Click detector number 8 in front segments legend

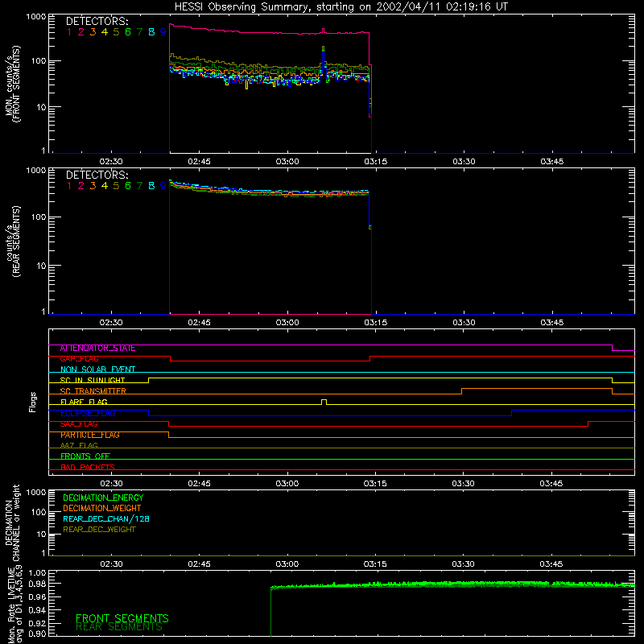click(151, 32)
